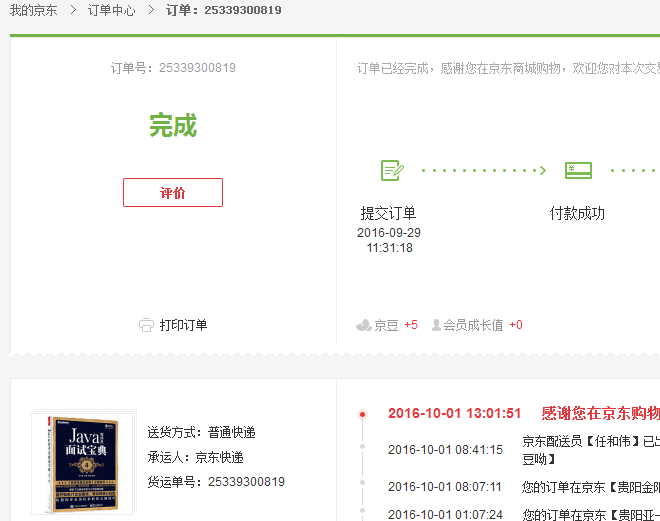This screenshot has width=660, height=521.
Task: Click the 京豆 +5 reward value
Action: (411, 325)
